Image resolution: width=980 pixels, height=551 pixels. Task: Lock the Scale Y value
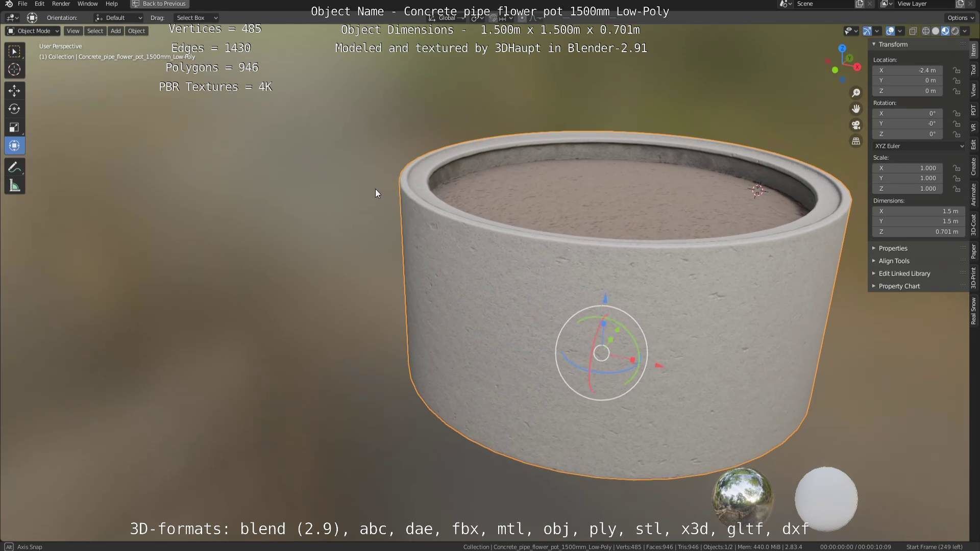[957, 179]
